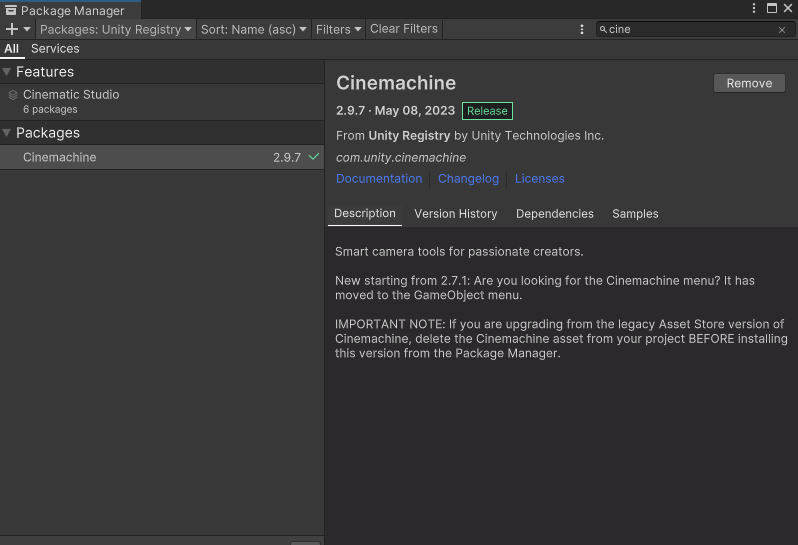Maximize the Package Manager window
Viewport: 798px width, 545px height.
coord(772,8)
